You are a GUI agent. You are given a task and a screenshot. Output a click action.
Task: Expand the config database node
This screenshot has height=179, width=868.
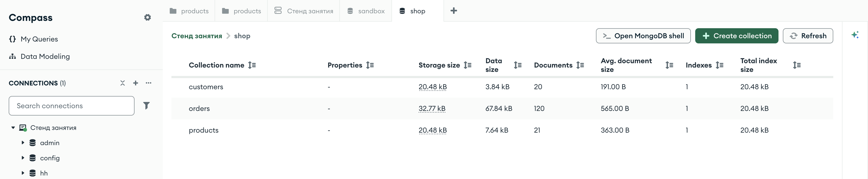[x=23, y=158]
